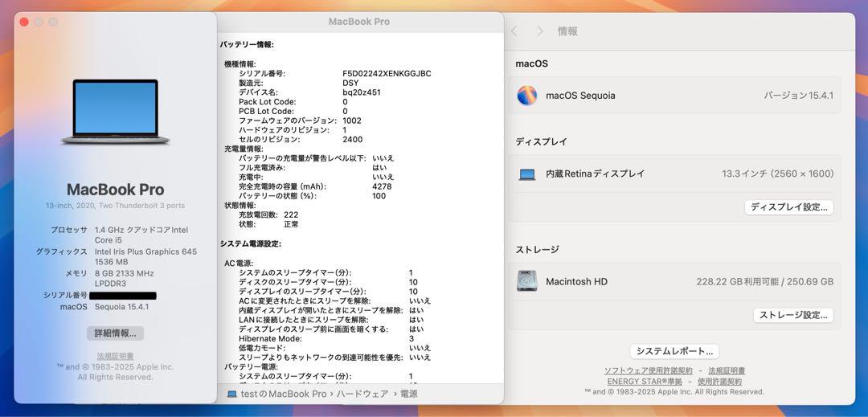Click the Macintosh HD drive icon
868x417 pixels.
pyautogui.click(x=526, y=281)
